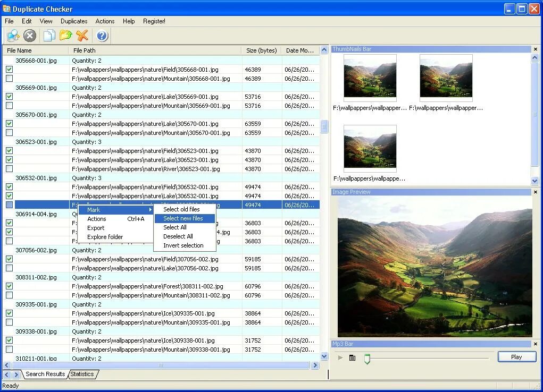
Task: Click thumbnails panel scroll up arrow
Action: point(534,57)
